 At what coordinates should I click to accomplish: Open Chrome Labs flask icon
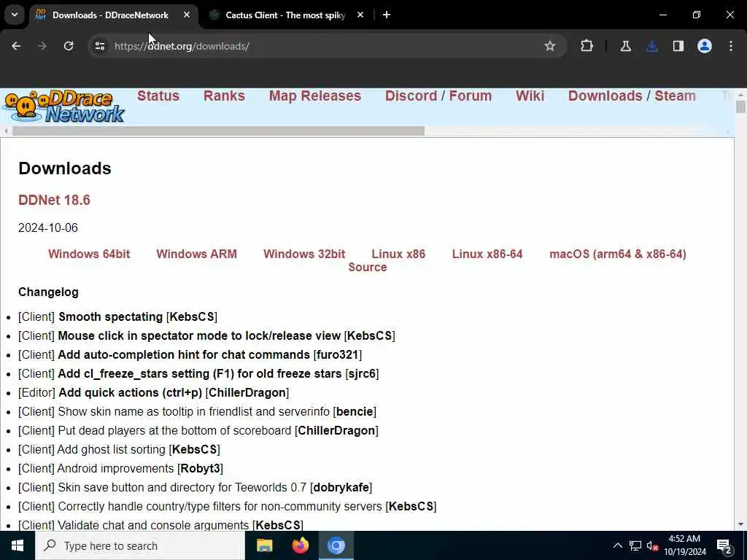tap(625, 46)
